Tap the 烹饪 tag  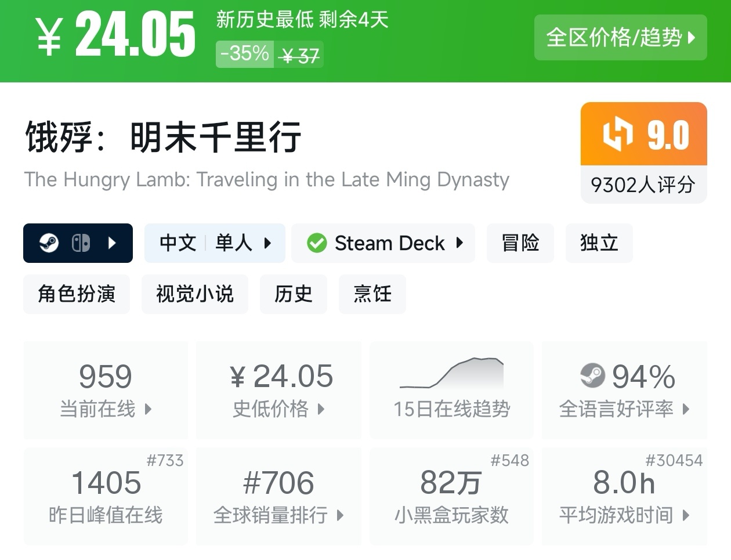pos(372,294)
